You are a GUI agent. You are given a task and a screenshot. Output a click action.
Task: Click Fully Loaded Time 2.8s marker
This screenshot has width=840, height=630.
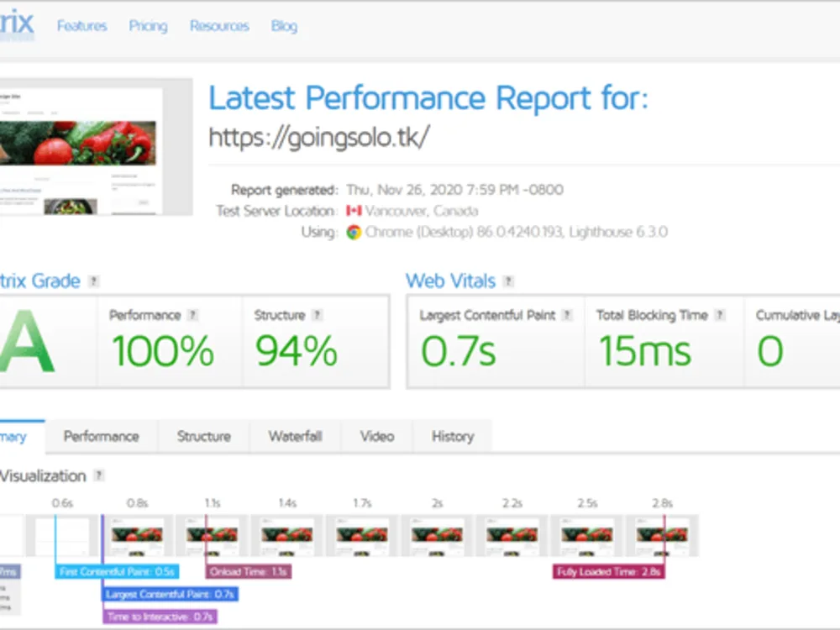pyautogui.click(x=609, y=571)
